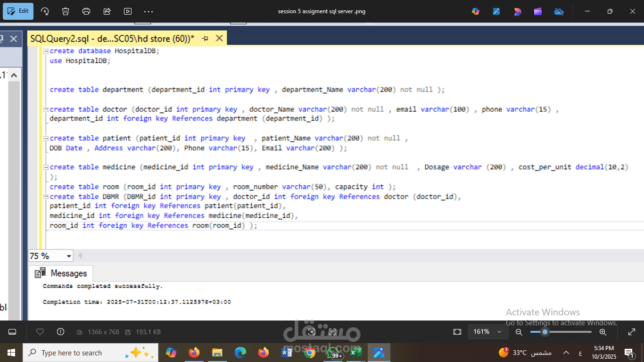Click the 'use HospitalDB;' code line
This screenshot has width=644, height=362.
[x=80, y=61]
